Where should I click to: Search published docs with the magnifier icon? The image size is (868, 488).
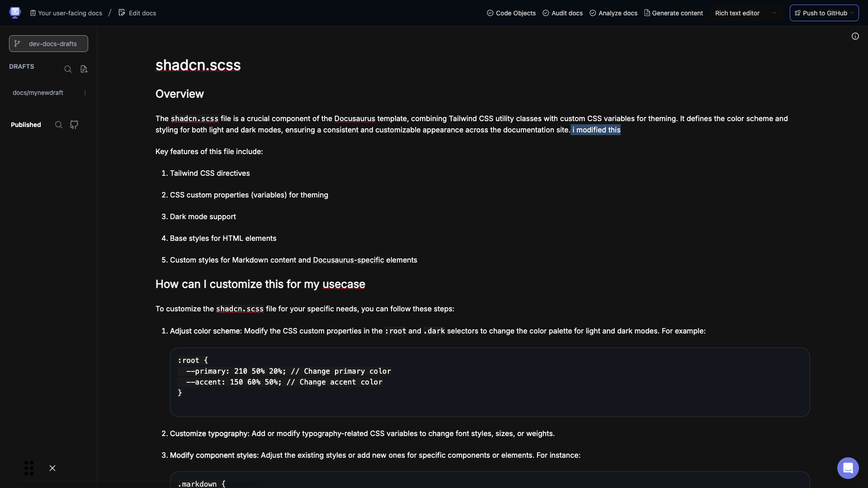point(59,125)
